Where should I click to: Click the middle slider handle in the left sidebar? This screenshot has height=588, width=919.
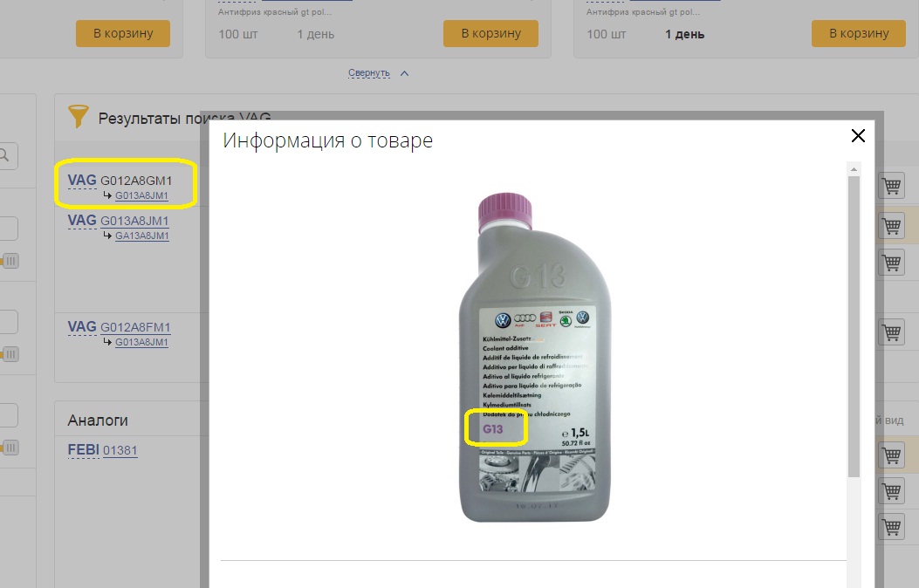click(x=10, y=354)
